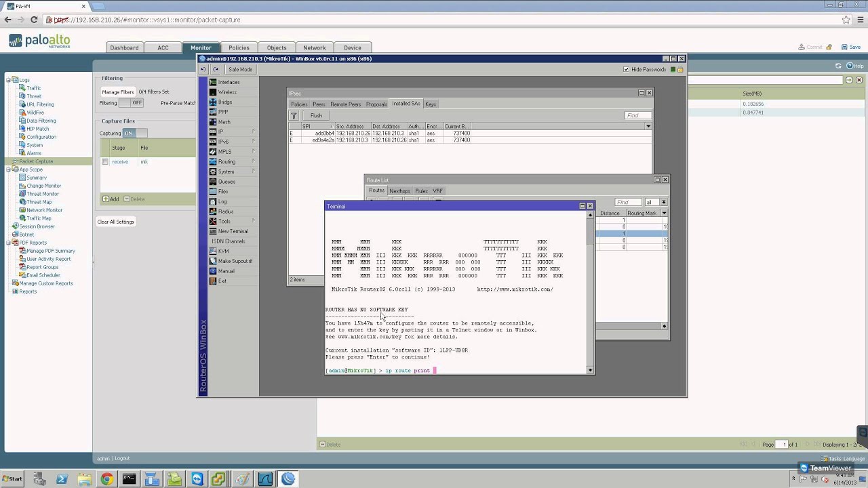Open Log in WinBox sidebar
This screenshot has height=488, width=868.
tap(222, 201)
